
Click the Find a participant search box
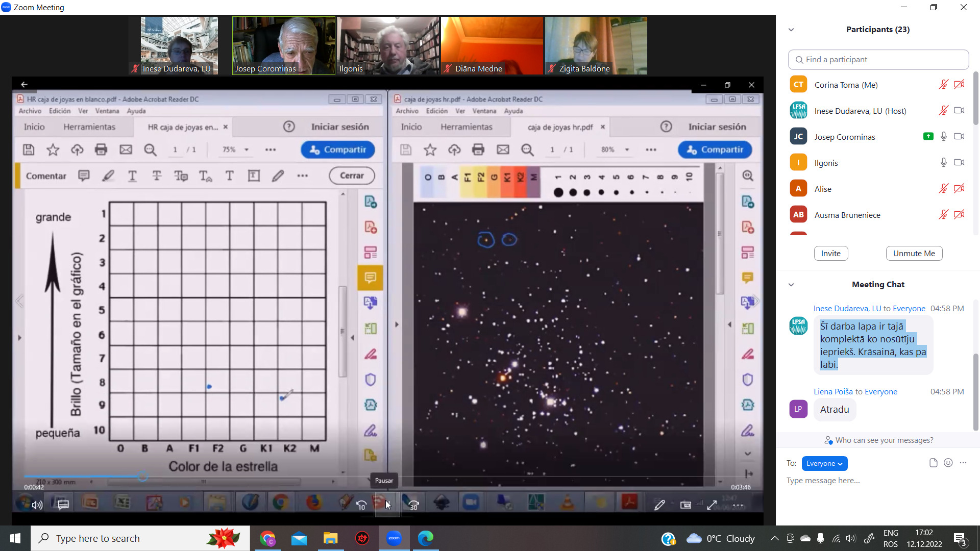coord(878,60)
